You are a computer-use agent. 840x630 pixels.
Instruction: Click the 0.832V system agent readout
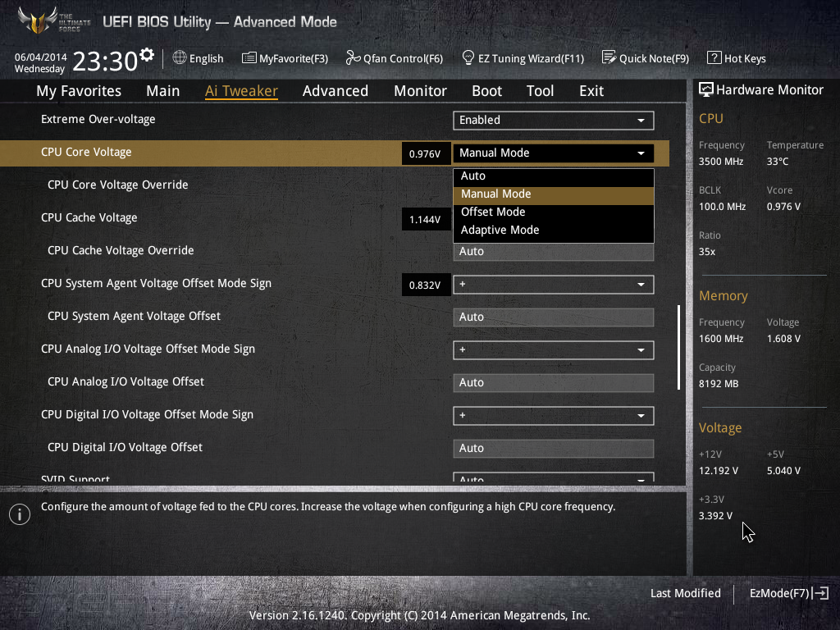[426, 285]
